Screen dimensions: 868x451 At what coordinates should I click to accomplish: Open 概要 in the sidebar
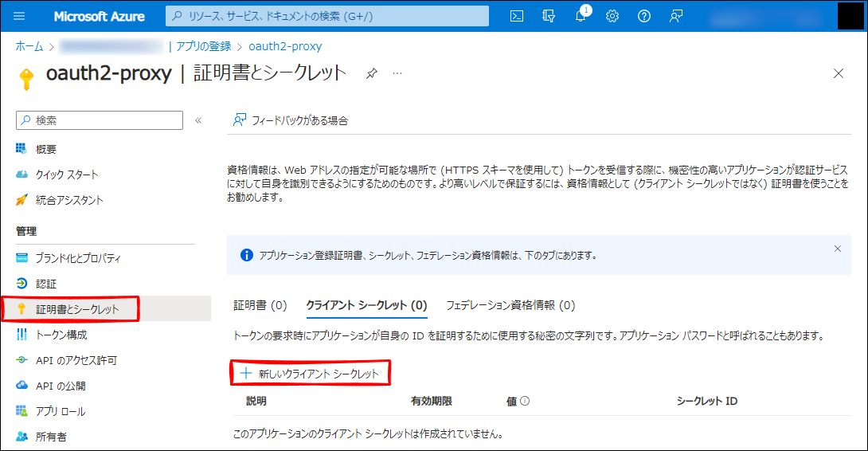click(46, 149)
